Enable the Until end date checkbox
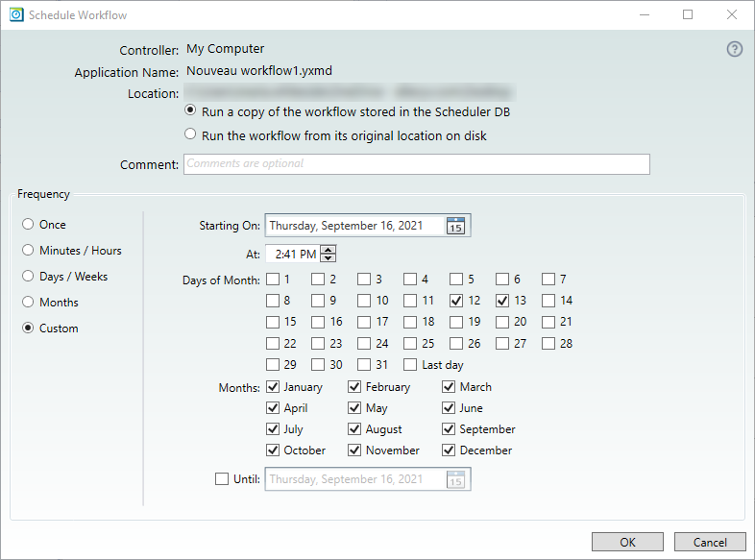This screenshot has width=755, height=560. click(x=223, y=479)
